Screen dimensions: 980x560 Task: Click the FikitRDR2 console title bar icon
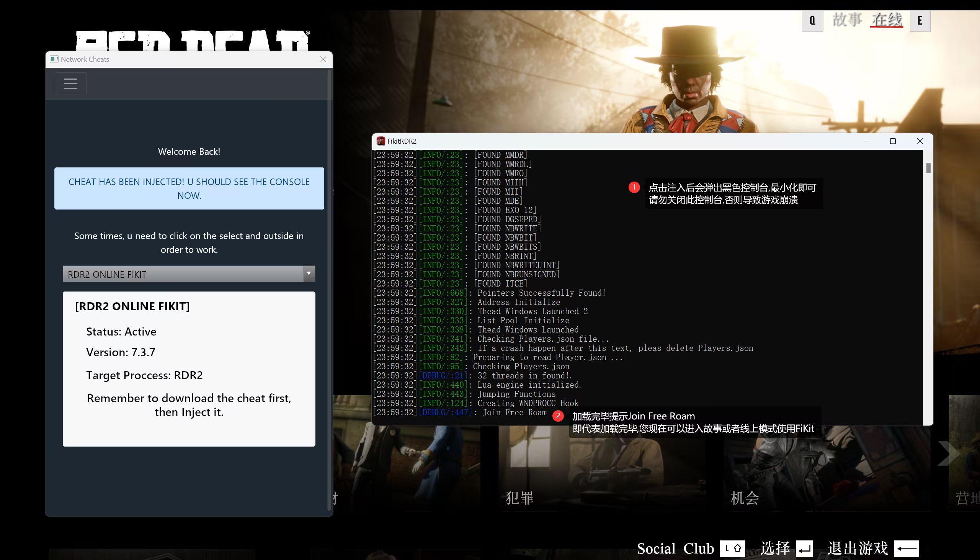point(381,141)
